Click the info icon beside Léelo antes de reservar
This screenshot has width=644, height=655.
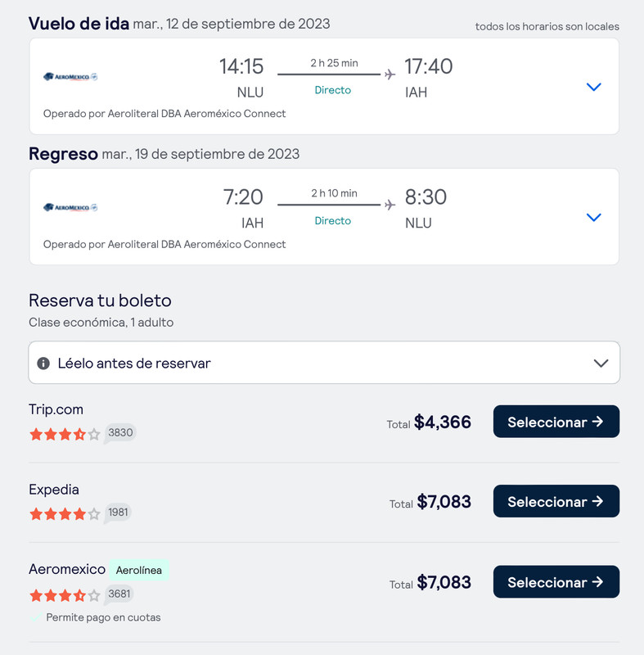click(x=43, y=364)
